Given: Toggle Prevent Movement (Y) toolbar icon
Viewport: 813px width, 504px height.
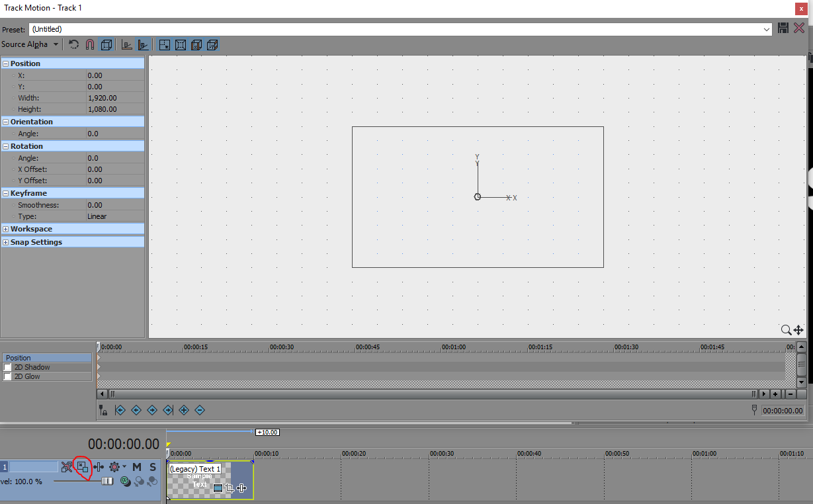Looking at the screenshot, I should click(x=143, y=44).
